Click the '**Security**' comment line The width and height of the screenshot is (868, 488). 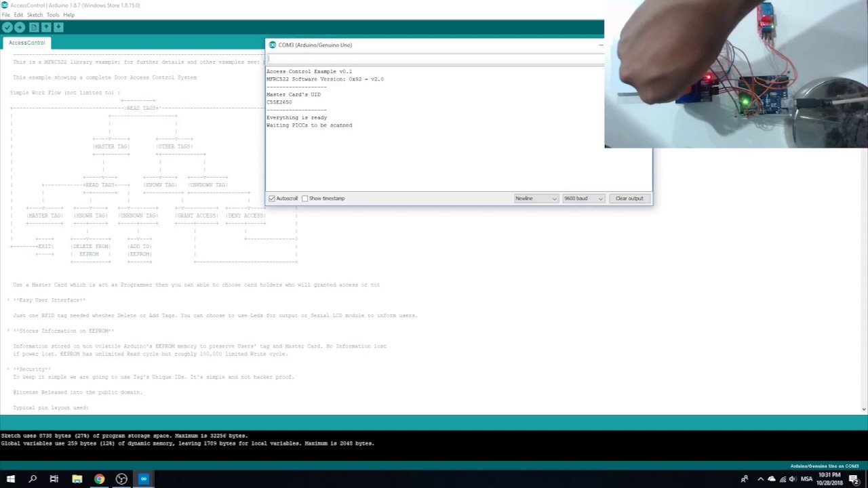tap(32, 369)
